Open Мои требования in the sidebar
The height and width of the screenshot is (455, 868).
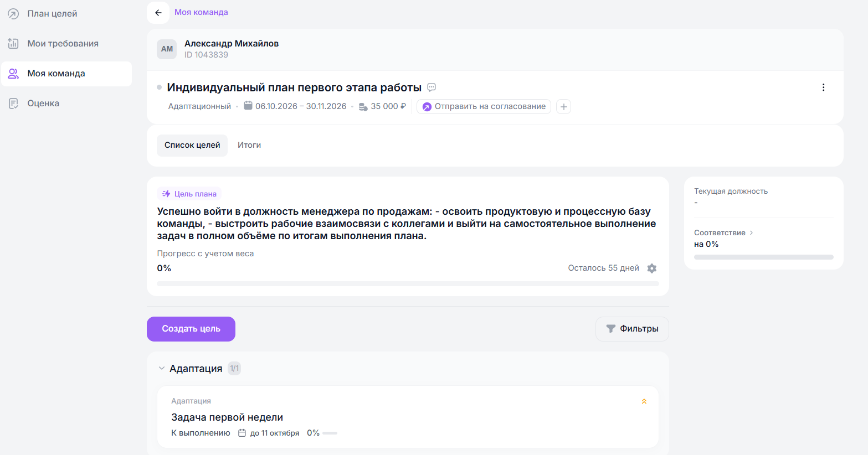[x=66, y=44]
